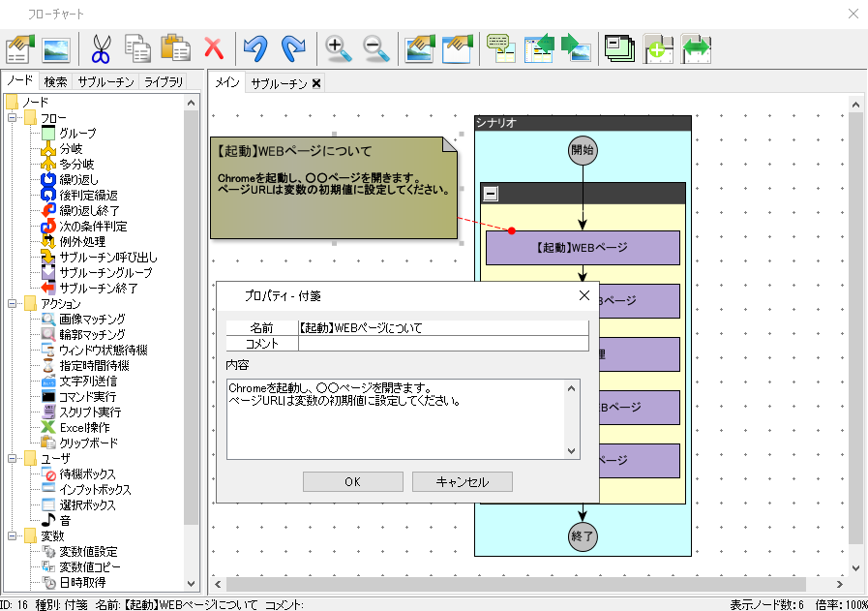868x611 pixels.
Task: Click the copy documents toolbar icon
Action: (137, 48)
